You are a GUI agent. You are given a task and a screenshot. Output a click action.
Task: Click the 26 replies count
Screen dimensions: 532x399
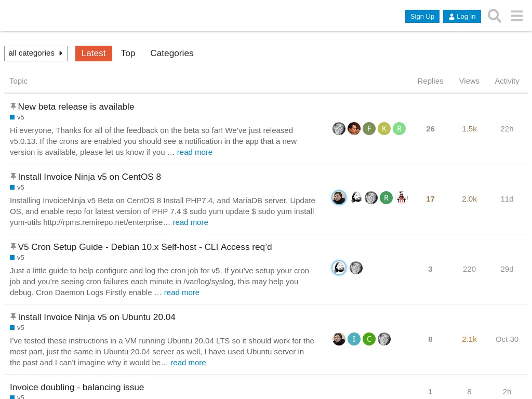[x=430, y=129]
